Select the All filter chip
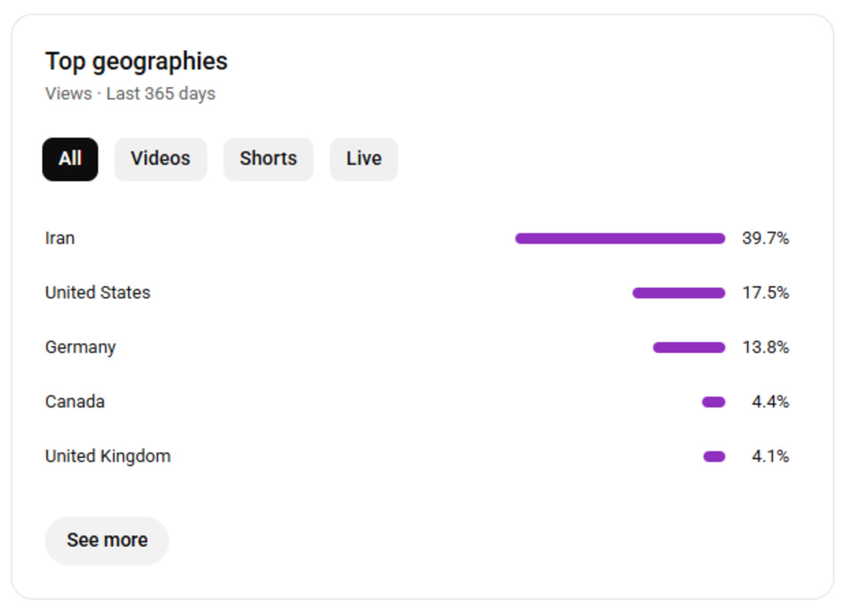 click(70, 159)
